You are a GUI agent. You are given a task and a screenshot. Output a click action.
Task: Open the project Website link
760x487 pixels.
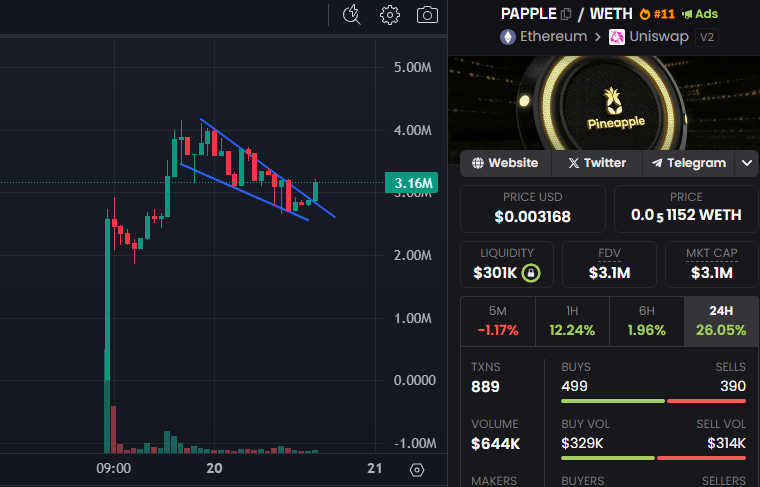click(506, 163)
